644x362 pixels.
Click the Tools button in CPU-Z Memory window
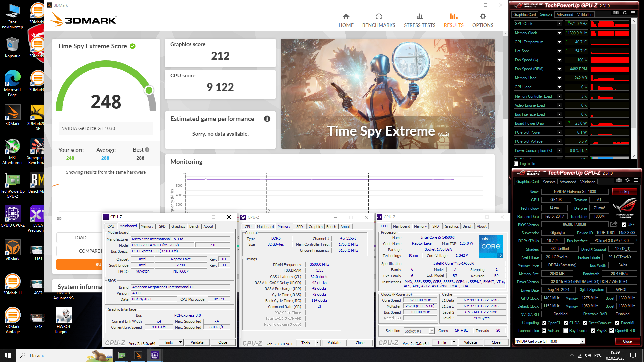(306, 343)
